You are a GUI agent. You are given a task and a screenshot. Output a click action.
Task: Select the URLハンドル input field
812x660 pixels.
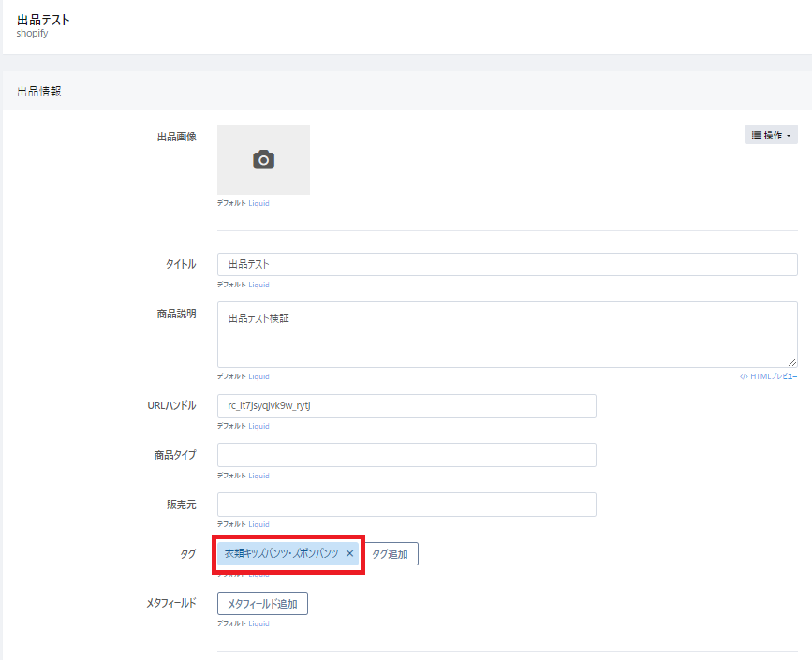tap(406, 405)
